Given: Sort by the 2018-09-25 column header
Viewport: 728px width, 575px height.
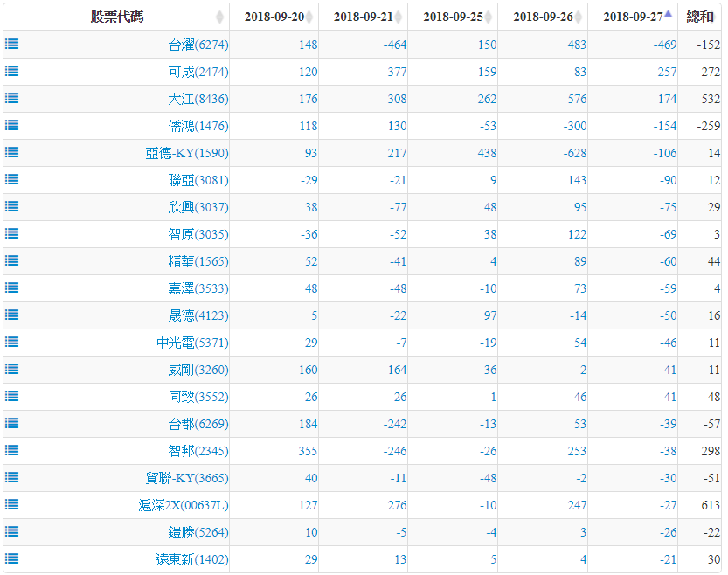Looking at the screenshot, I should pos(452,17).
